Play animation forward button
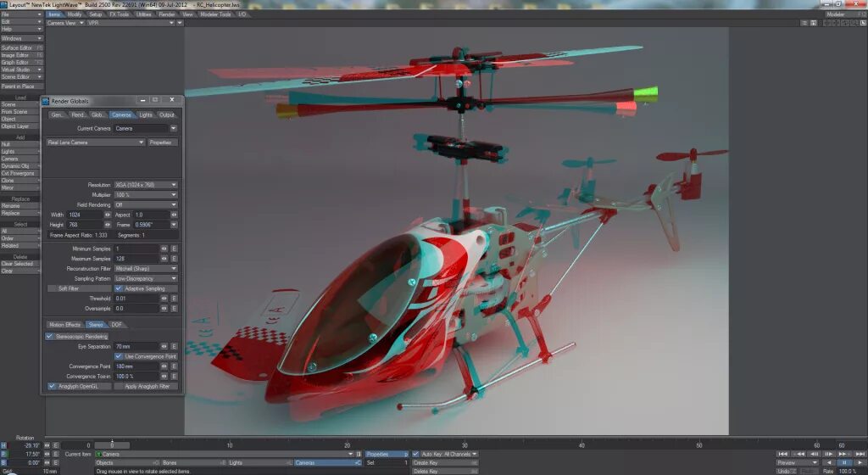 click(x=860, y=462)
